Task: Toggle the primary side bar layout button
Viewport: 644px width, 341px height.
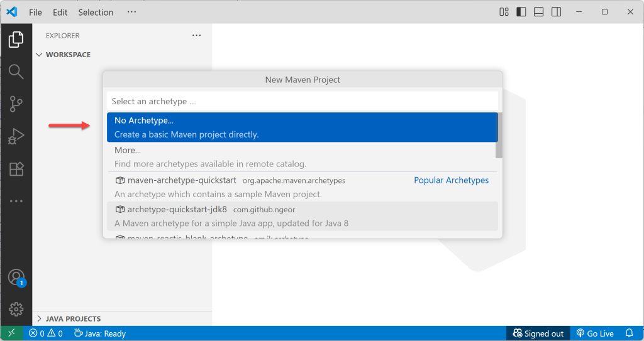Action: click(521, 12)
